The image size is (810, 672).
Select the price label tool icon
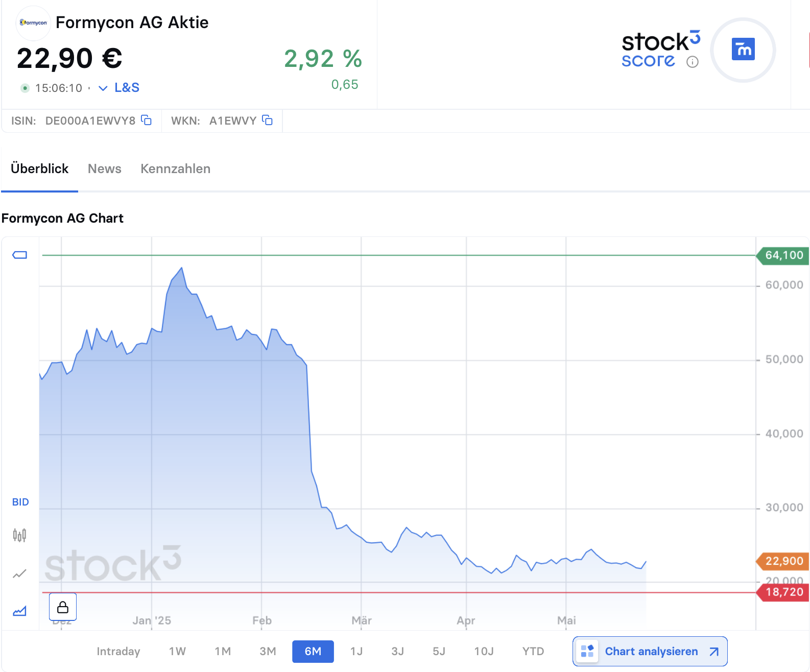click(20, 255)
